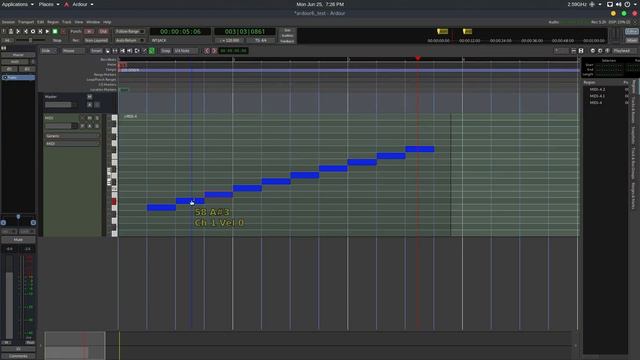The height and width of the screenshot is (360, 640).
Task: Solo the MIDI track with S
Action: click(x=97, y=118)
